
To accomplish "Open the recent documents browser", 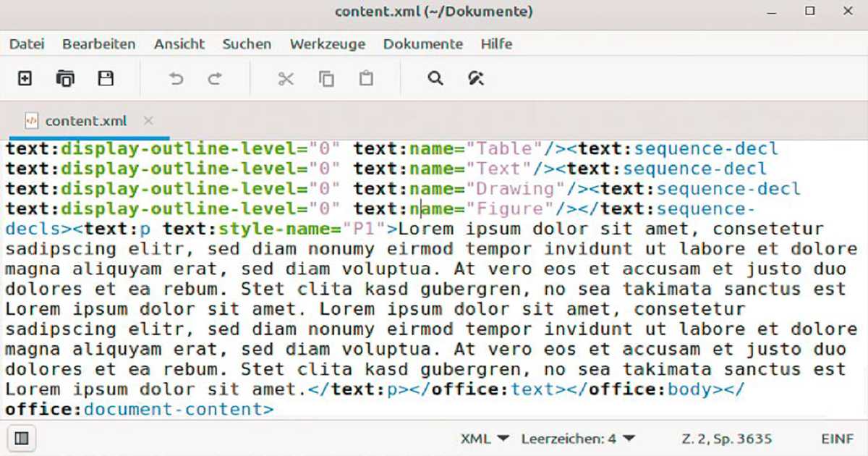I will [x=65, y=77].
